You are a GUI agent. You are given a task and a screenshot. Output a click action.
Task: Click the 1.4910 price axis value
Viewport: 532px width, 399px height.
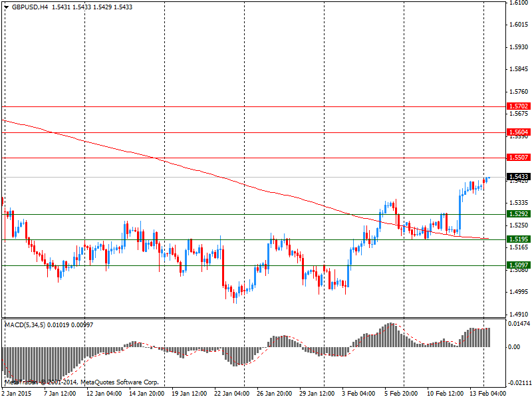click(519, 314)
